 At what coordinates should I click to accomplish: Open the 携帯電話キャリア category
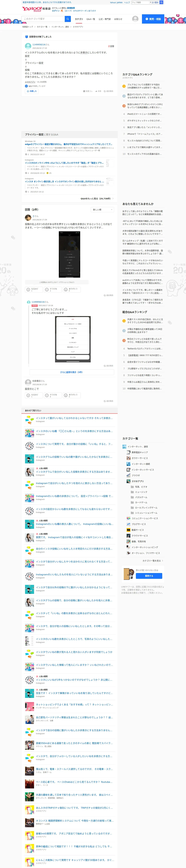click(137, 452)
